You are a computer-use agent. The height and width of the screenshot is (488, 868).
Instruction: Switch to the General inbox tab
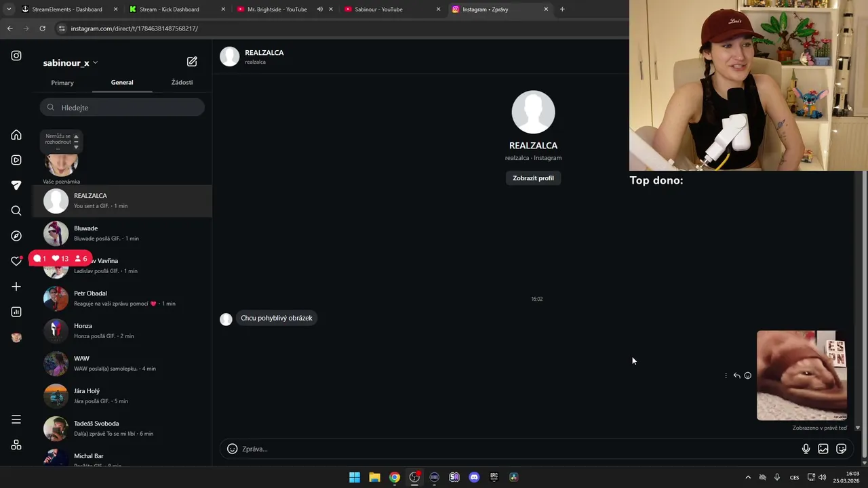point(122,83)
